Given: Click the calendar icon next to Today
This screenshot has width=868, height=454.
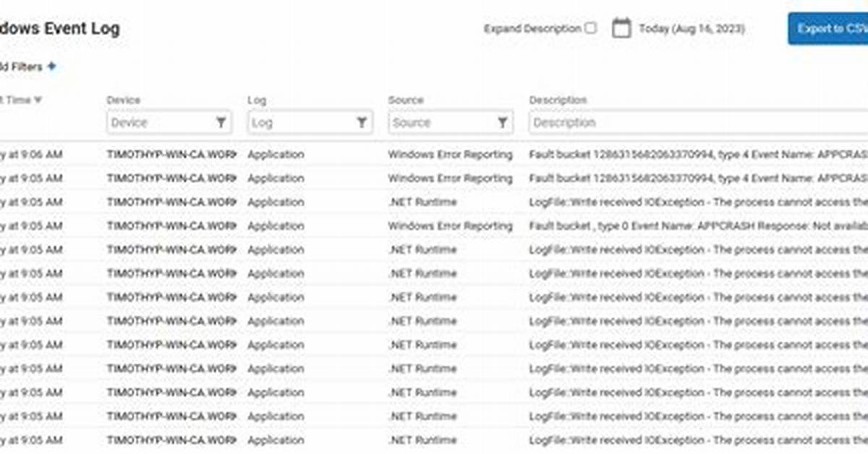Looking at the screenshot, I should click(x=621, y=28).
